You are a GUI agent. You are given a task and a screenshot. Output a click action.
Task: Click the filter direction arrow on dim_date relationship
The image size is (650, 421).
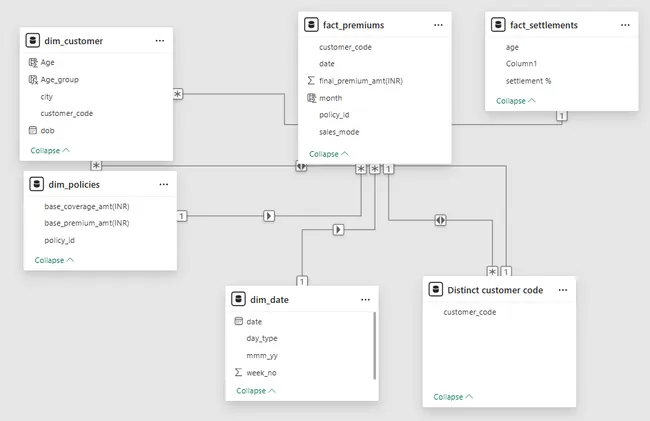[x=338, y=230]
